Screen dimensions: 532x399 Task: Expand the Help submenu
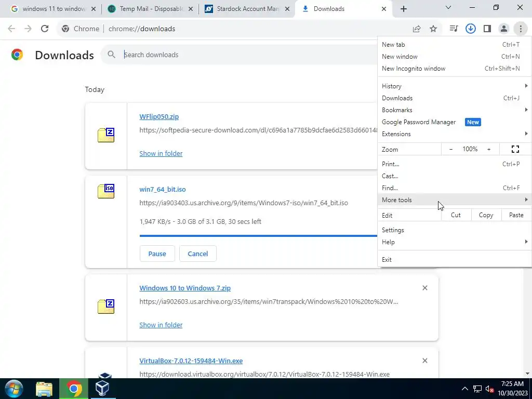click(x=455, y=242)
